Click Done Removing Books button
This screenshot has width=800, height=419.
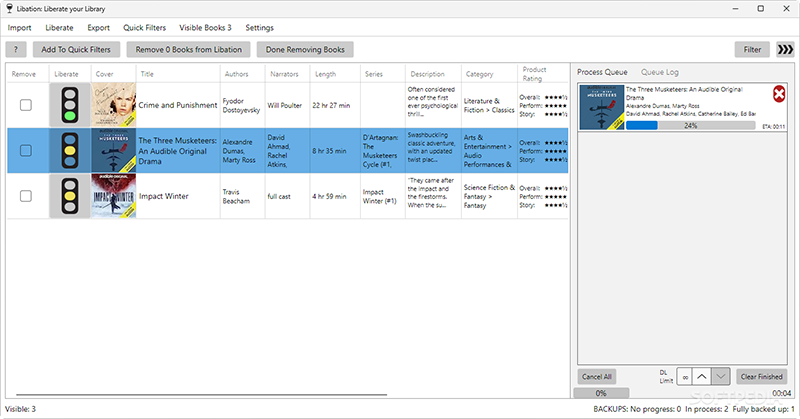click(x=305, y=50)
